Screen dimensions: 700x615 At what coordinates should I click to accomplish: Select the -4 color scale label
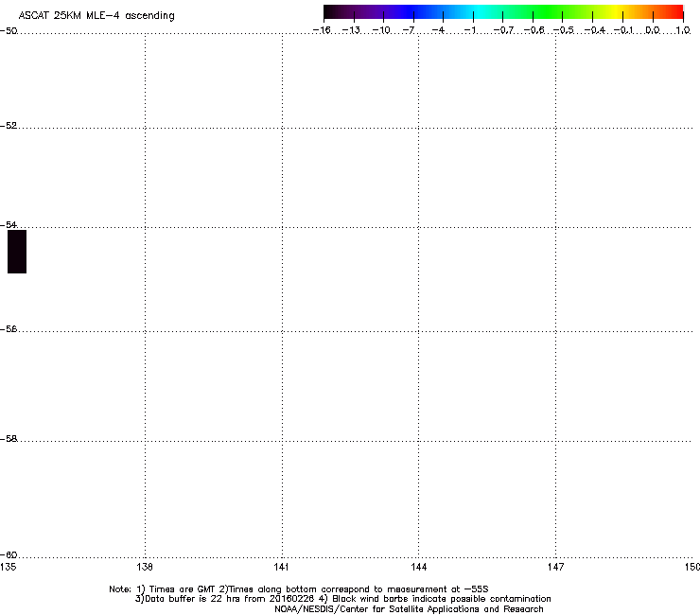pyautogui.click(x=438, y=30)
